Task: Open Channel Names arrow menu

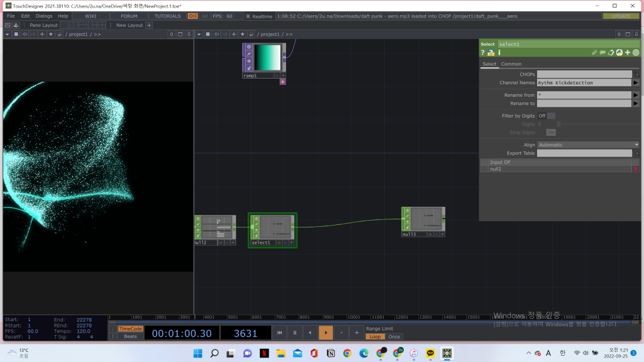Action: [636, 82]
